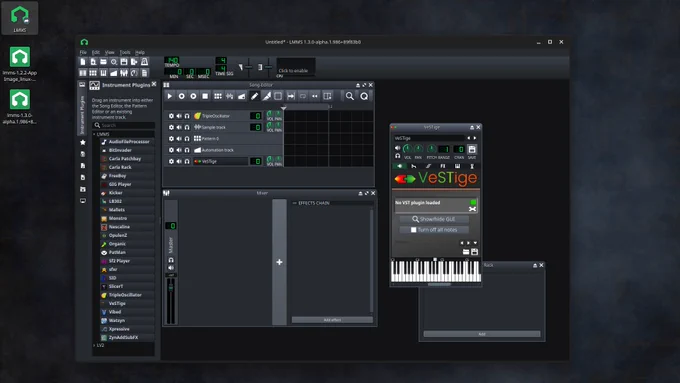This screenshot has height=383, width=680.
Task: Click Add effect button in Mixer
Action: [332, 320]
